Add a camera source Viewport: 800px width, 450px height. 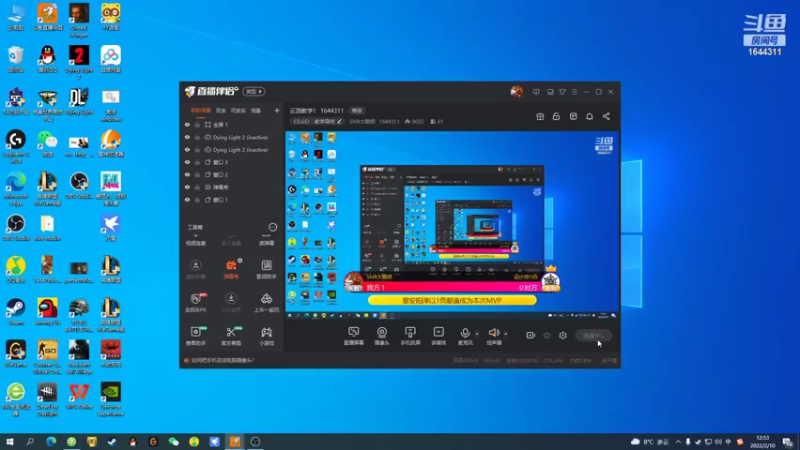click(x=382, y=336)
